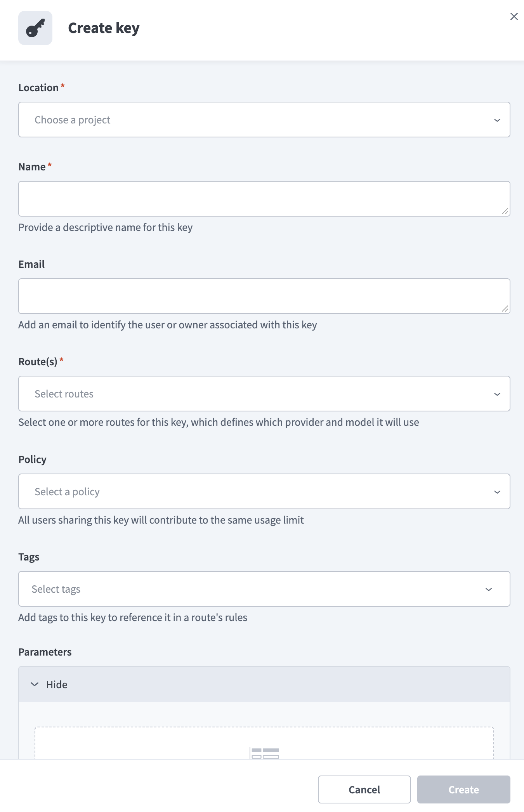
Task: Open the Select tags dropdown
Action: [x=264, y=589]
